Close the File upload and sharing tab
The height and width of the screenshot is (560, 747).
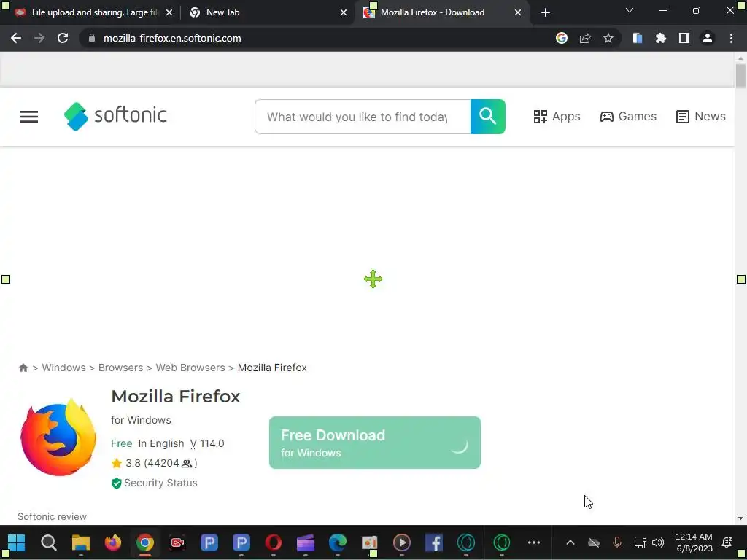169,12
